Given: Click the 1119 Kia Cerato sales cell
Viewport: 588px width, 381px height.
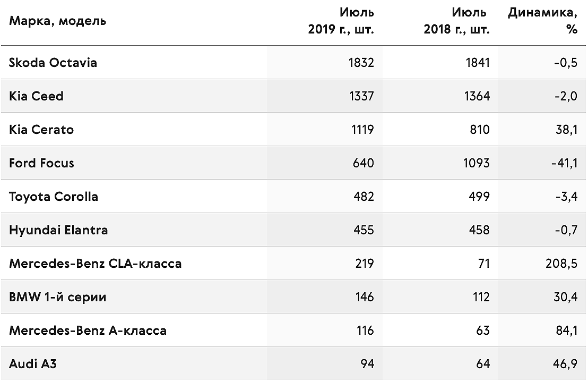Looking at the screenshot, I should pyautogui.click(x=362, y=130).
